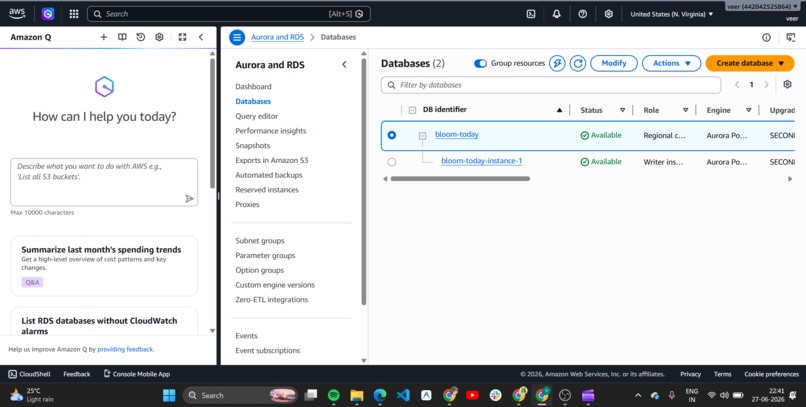Sort by Status column
Viewport: 806px width, 407px height.
[x=622, y=110]
